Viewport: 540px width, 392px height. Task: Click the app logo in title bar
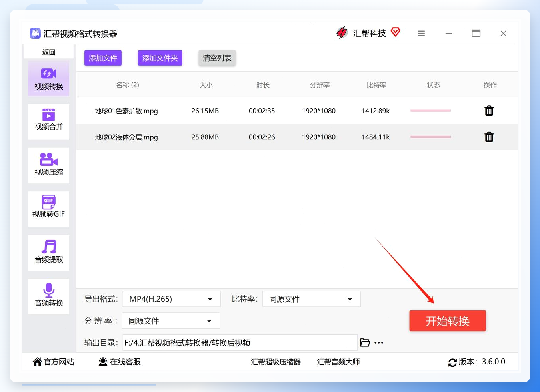tap(35, 33)
